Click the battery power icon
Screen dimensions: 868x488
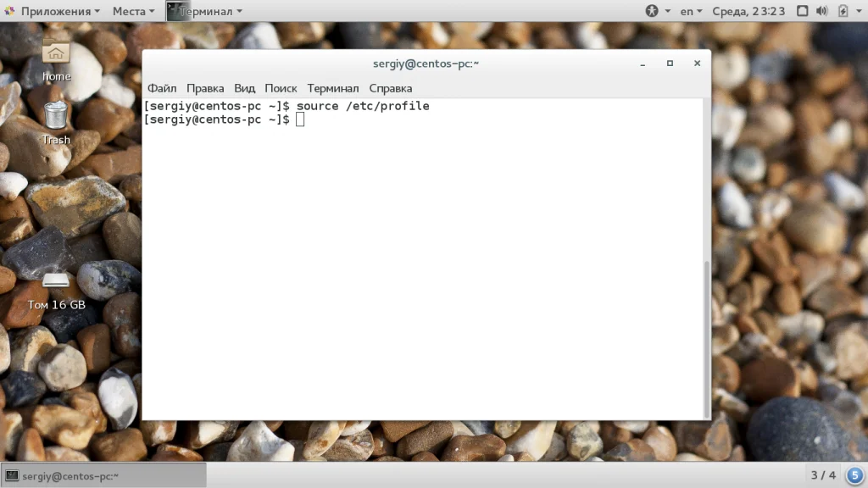click(843, 11)
